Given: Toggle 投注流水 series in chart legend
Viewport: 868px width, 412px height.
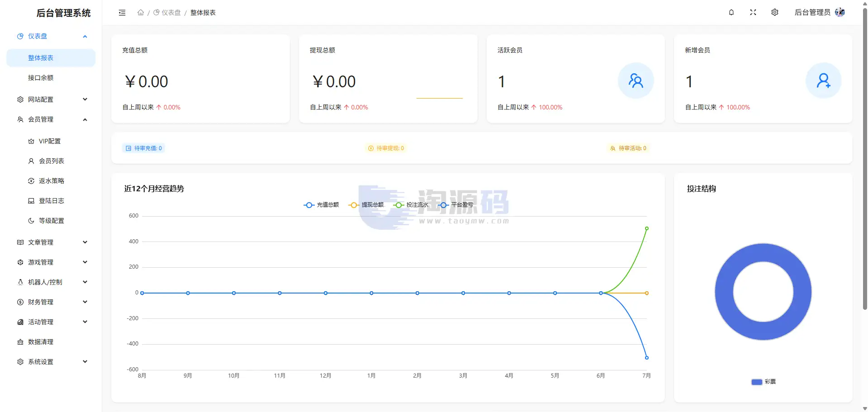Looking at the screenshot, I should click(x=411, y=205).
